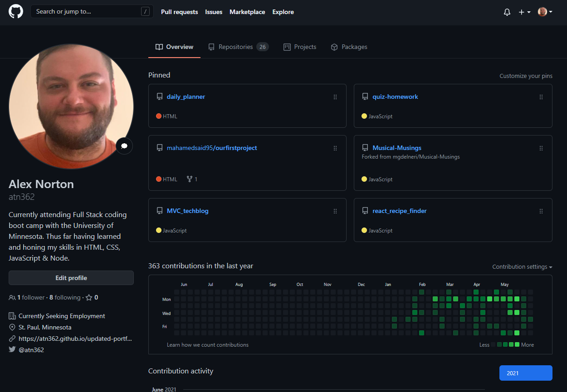Click the Forked from mgdelneri/Musical-Musings text

pos(411,157)
